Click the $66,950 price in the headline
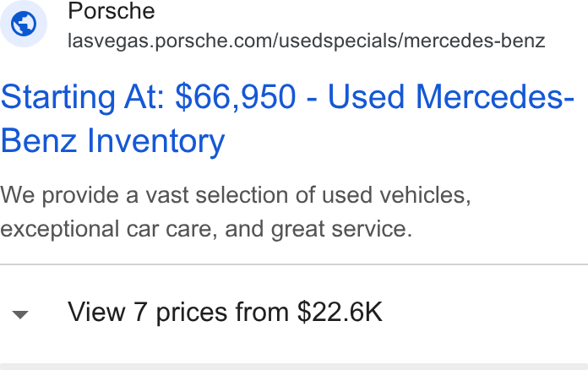Image resolution: width=588 pixels, height=370 pixels. coord(236,96)
